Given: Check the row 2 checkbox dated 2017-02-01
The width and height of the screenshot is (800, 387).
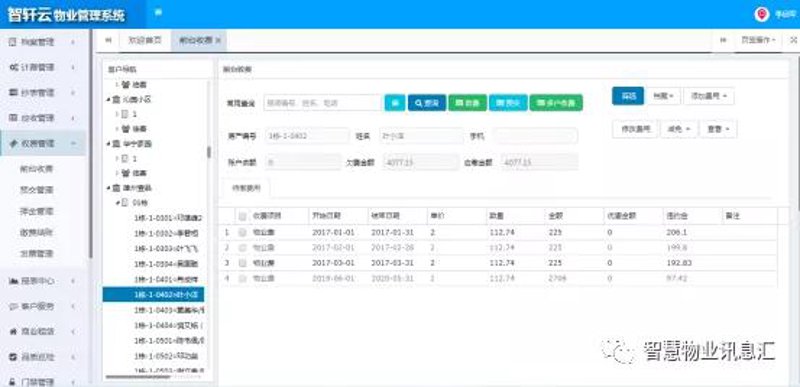Looking at the screenshot, I should pyautogui.click(x=242, y=248).
